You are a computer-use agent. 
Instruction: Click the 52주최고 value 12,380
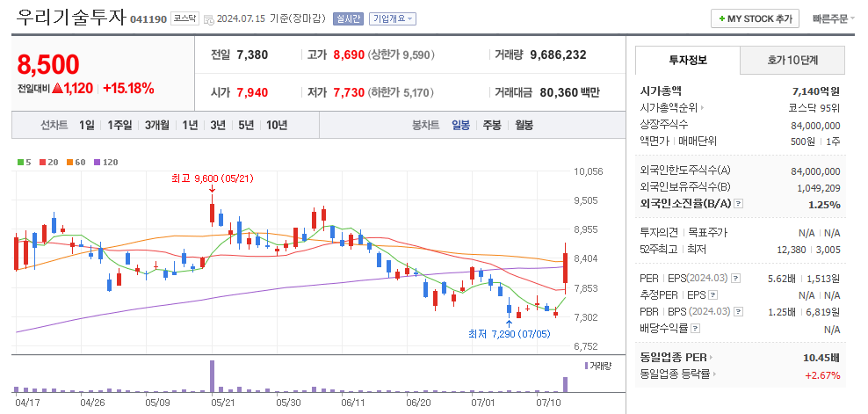(791, 250)
